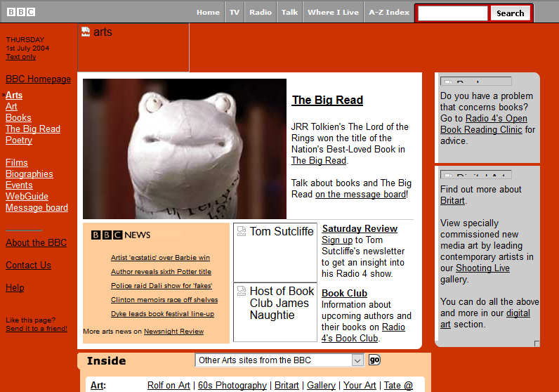
Task: Open Radio 4's Open Book Reading Clinic link
Action: click(484, 124)
